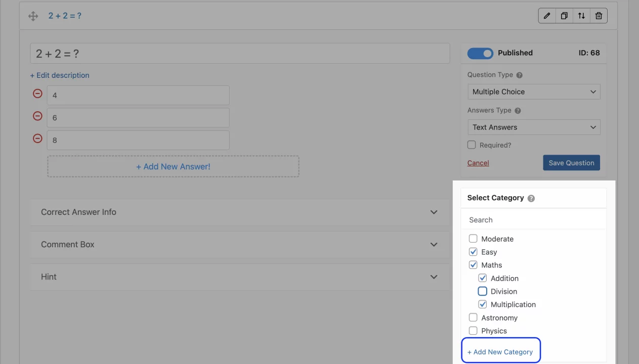Viewport: 639px width, 364px height.
Task: Check the Moderate category
Action: pyautogui.click(x=473, y=239)
